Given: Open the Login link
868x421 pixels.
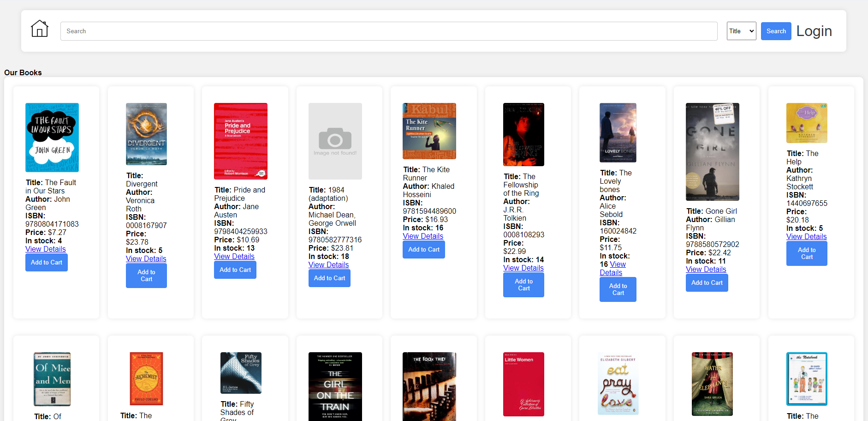Looking at the screenshot, I should pyautogui.click(x=814, y=31).
